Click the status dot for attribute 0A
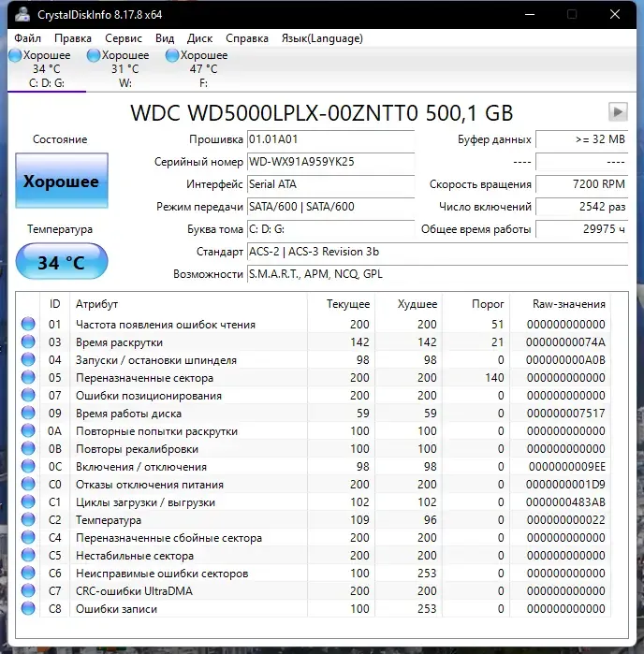 pyautogui.click(x=28, y=431)
